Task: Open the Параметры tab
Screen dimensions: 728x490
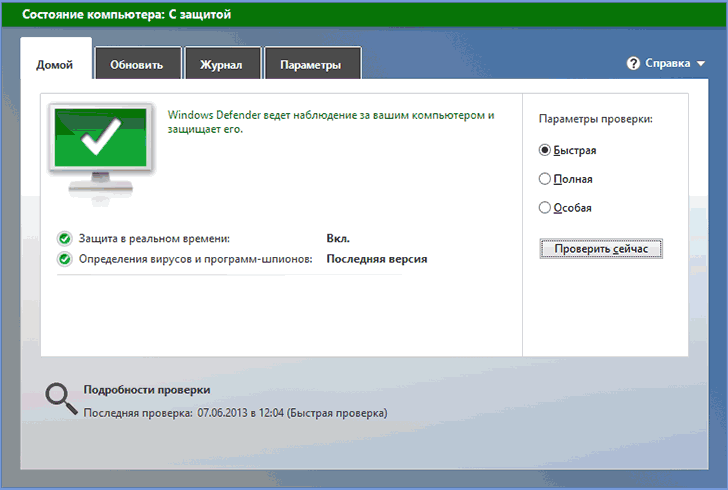Action: point(312,64)
